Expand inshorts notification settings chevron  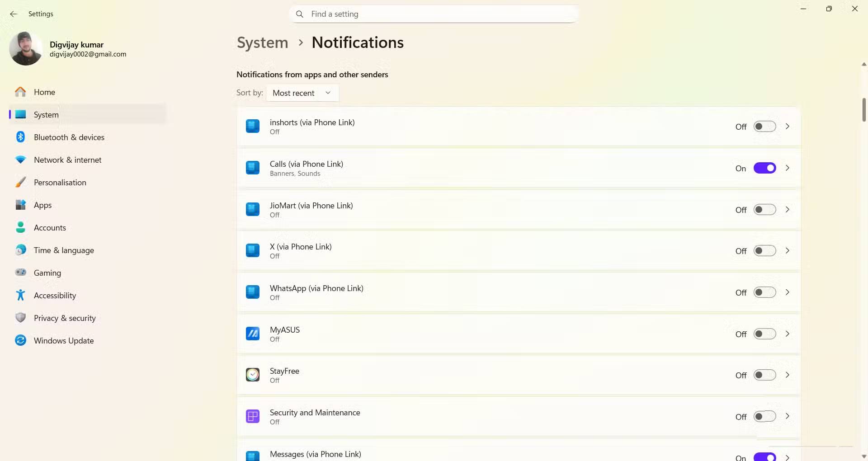(x=788, y=127)
